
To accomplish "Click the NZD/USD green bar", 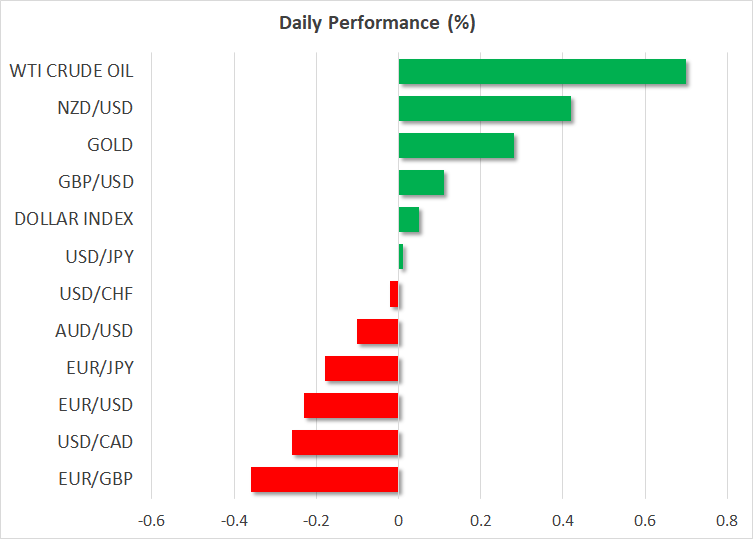I will (485, 108).
